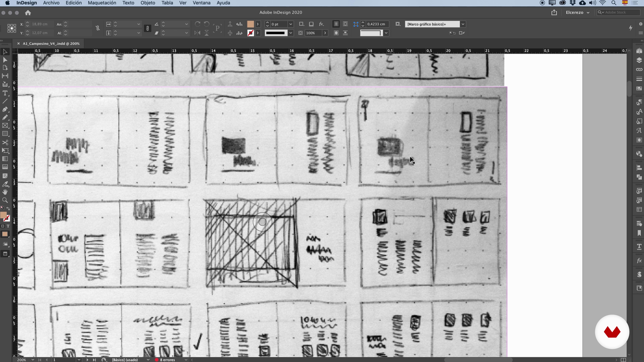Click the fill color swatch in Control bar
Viewport: 644px width, 362px height.
pyautogui.click(x=251, y=24)
